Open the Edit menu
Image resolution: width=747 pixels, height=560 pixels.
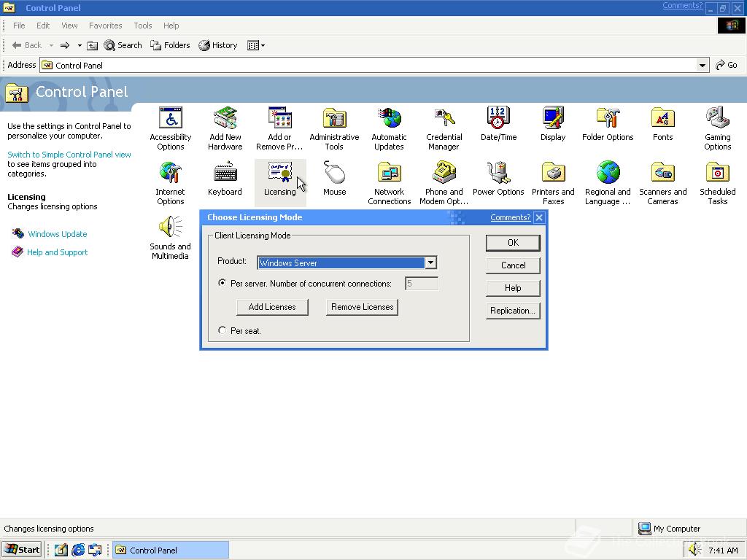click(x=43, y=26)
